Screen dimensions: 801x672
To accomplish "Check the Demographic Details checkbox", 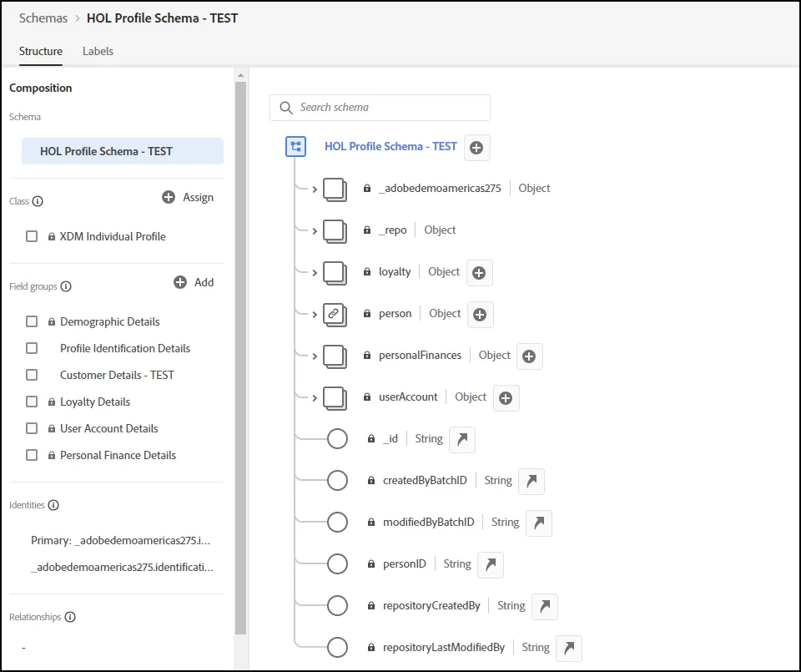I will click(x=32, y=321).
